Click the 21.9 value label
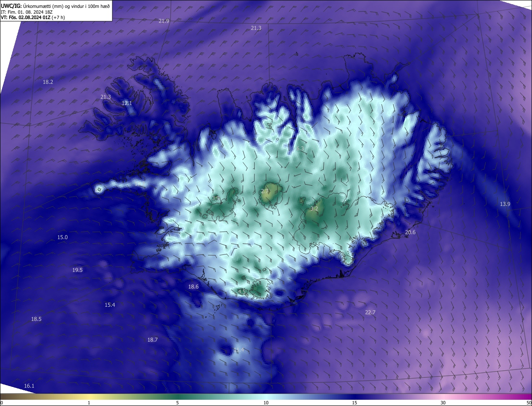This screenshot has height=406, width=532. pos(164,21)
